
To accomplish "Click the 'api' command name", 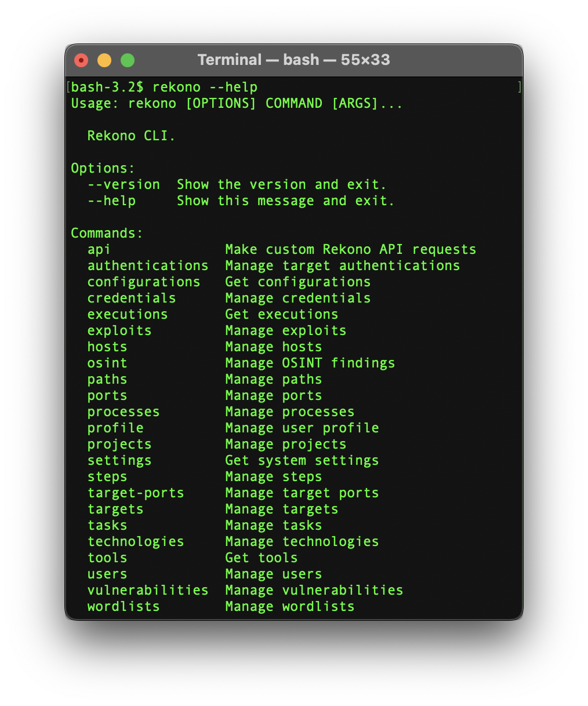I will [99, 250].
